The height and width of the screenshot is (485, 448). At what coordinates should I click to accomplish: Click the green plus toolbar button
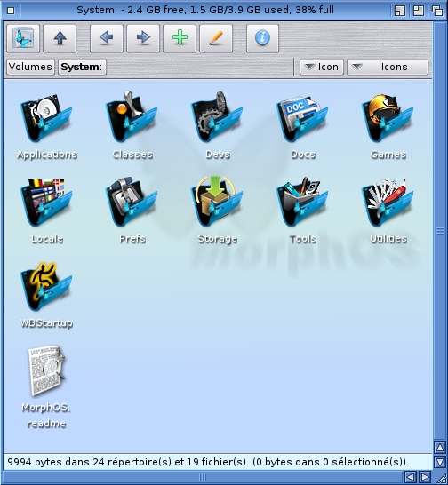click(x=180, y=38)
